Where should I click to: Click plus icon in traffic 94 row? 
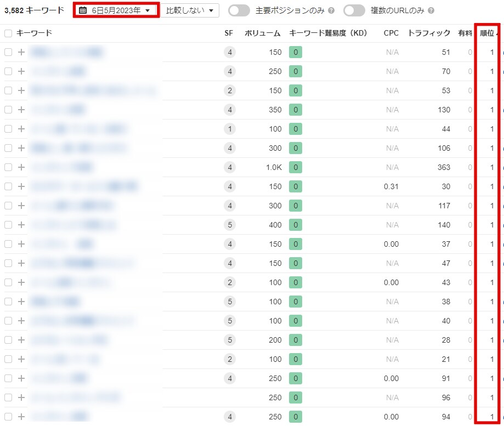(21, 417)
